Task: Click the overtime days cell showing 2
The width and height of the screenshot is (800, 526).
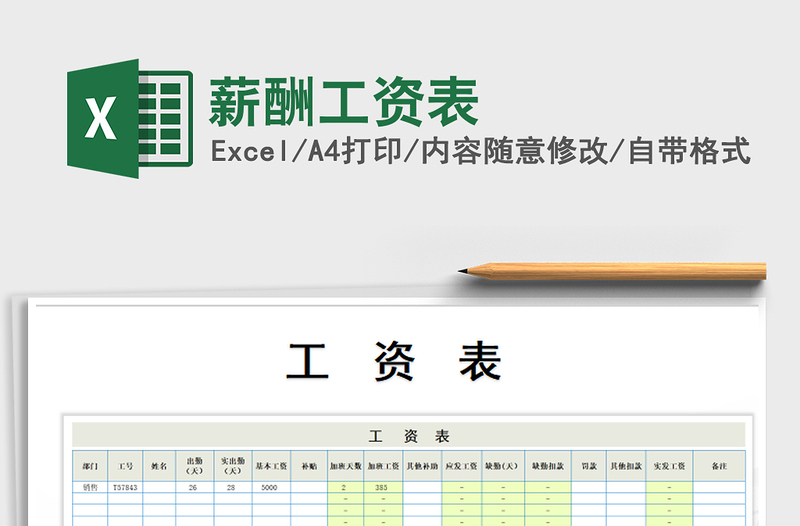Action: click(x=345, y=487)
